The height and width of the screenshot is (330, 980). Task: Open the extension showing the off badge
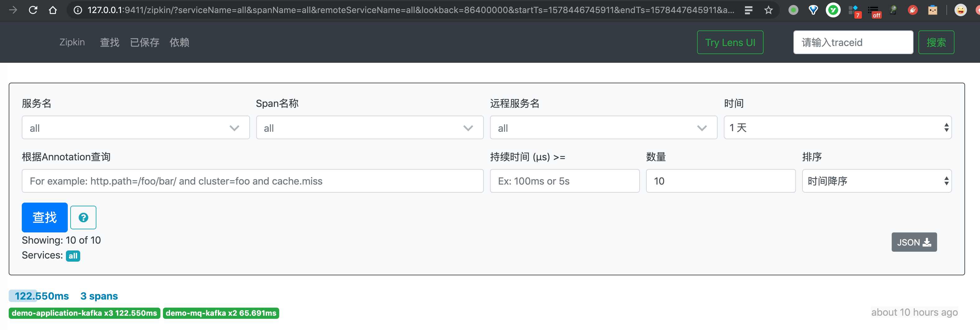[x=874, y=11]
